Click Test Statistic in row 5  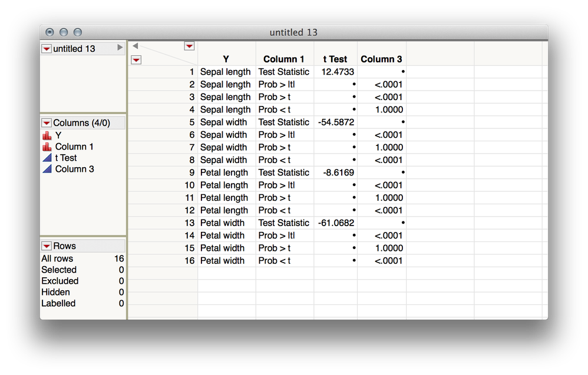pyautogui.click(x=284, y=122)
